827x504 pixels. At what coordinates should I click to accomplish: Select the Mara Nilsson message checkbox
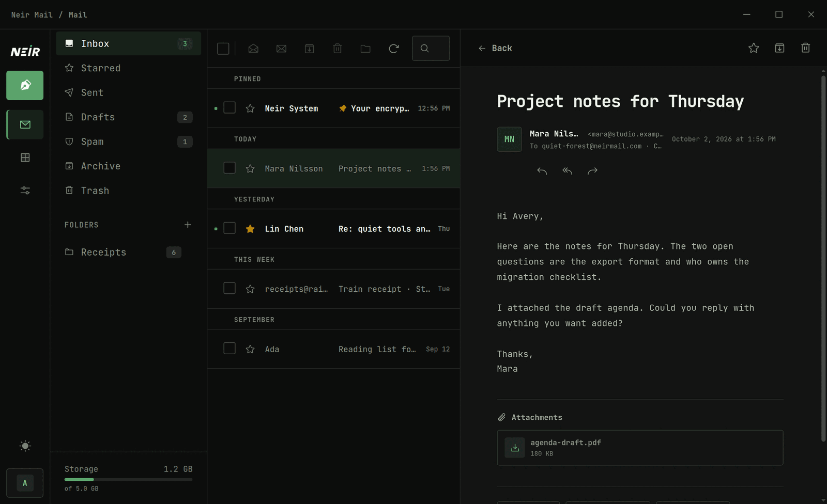[x=229, y=168]
